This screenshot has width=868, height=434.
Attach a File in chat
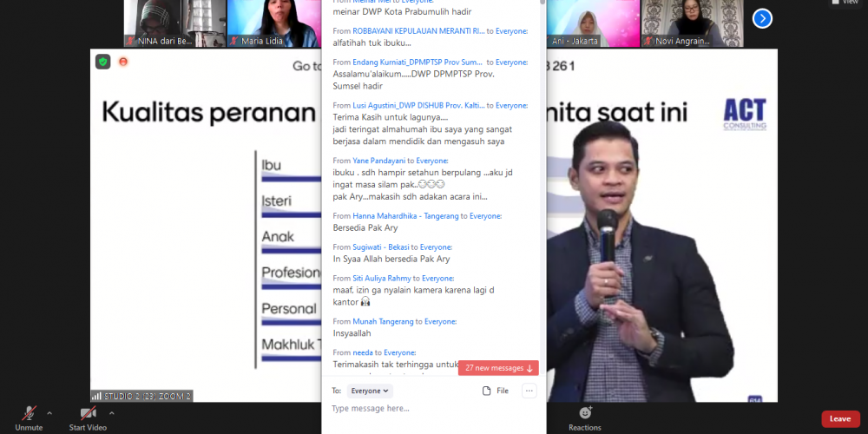(496, 391)
